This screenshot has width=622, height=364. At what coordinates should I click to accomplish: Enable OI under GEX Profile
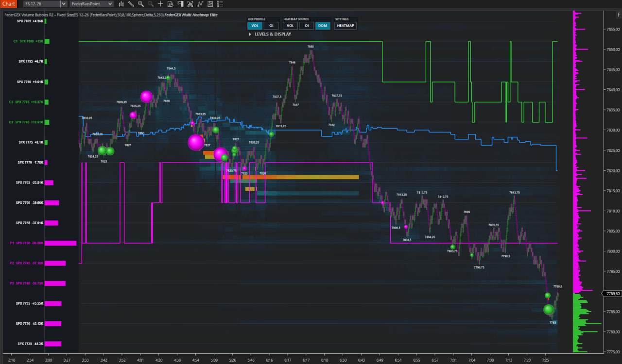click(271, 26)
